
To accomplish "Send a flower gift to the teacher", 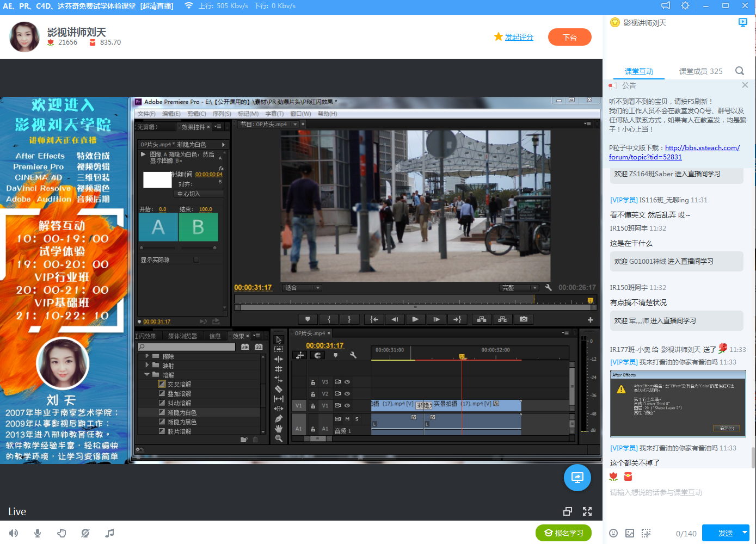I will 614,477.
